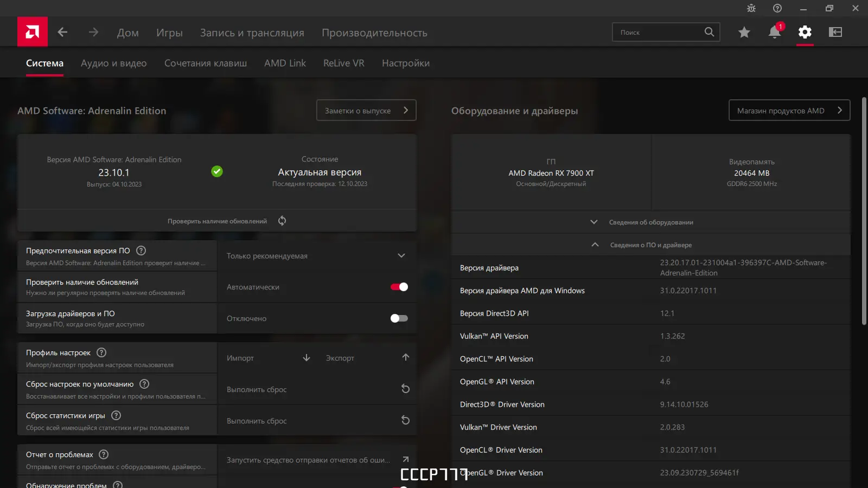Click driver version value 23.20.17.01
This screenshot has height=488, width=868.
click(x=743, y=268)
